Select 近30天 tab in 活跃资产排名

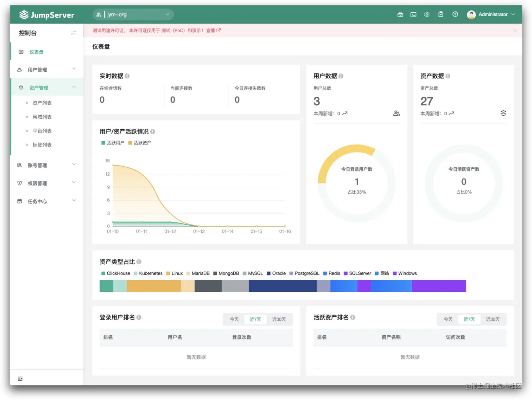click(x=493, y=319)
